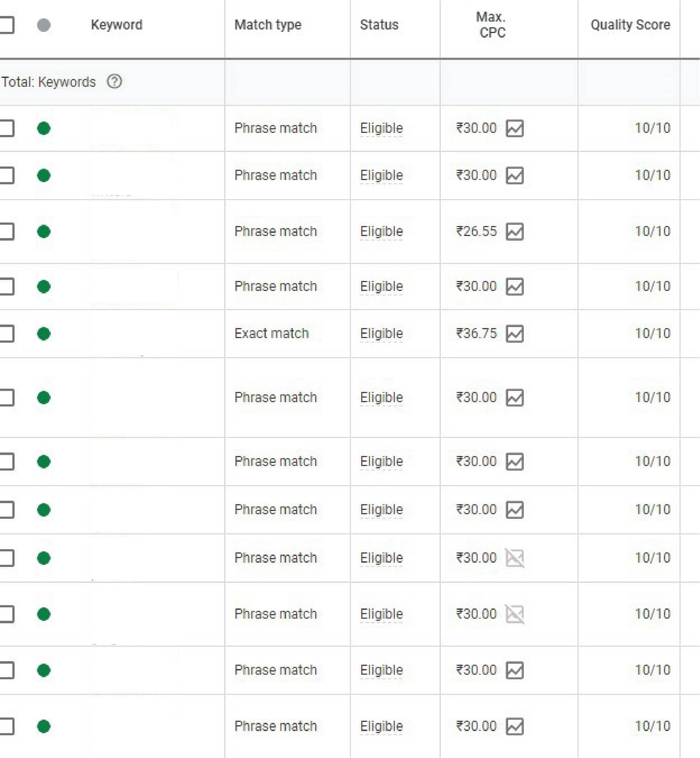Click green status dot of Exact match row

tap(44, 334)
